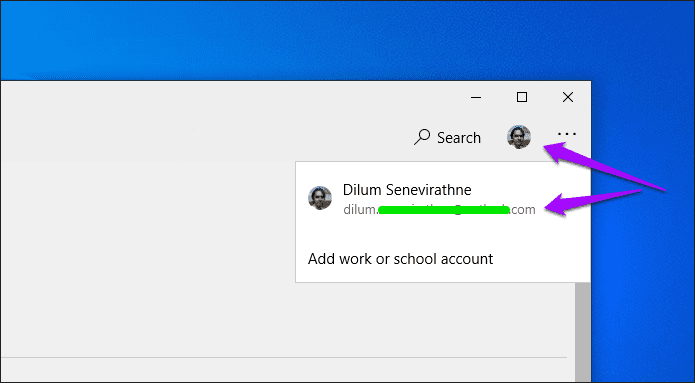Click the Search text label
The width and height of the screenshot is (695, 383).
(459, 138)
